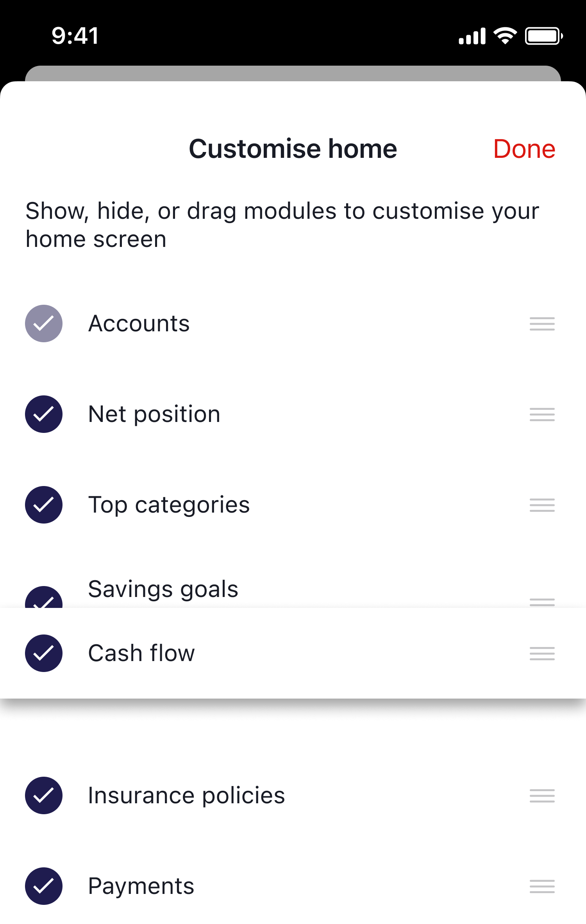Tap the battery indicator icon
Screen dimensions: 586x924
[x=543, y=36]
